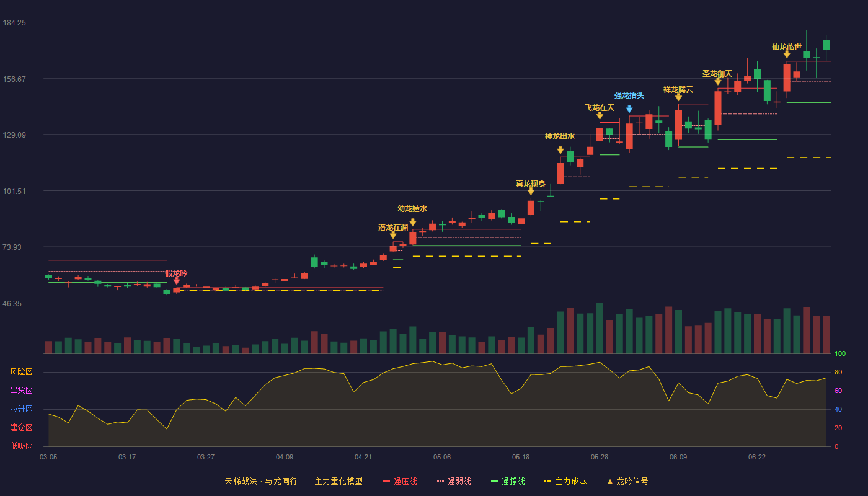This screenshot has height=496, width=868.
Task: Click the 184.25 price axis label
Action: click(14, 23)
